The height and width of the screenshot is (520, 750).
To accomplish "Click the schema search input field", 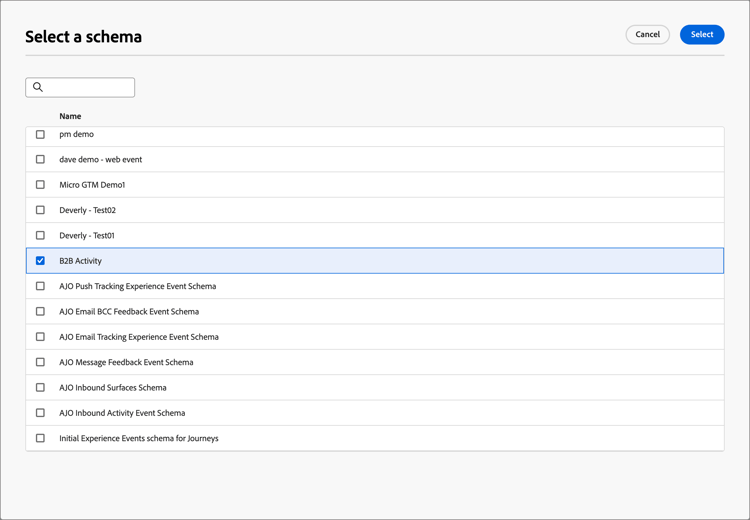I will coord(88,87).
